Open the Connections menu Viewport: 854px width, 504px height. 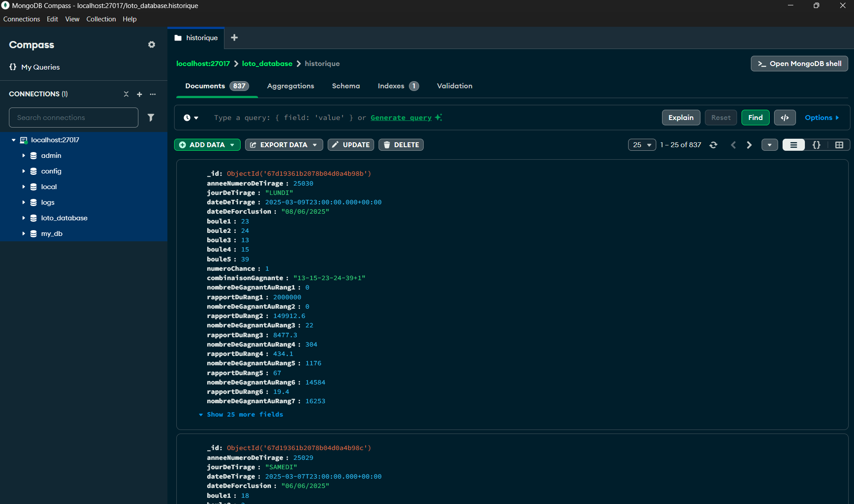point(21,19)
